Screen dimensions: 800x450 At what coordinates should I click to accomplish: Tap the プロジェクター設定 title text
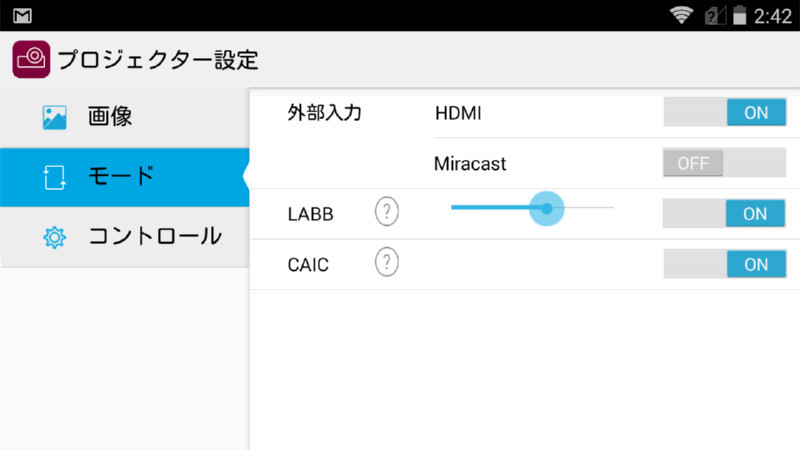point(158,60)
